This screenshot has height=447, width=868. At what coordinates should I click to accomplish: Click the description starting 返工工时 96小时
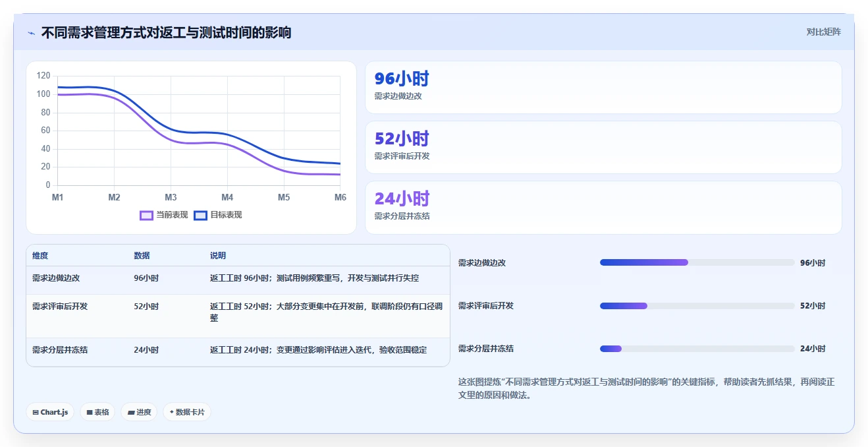coord(314,278)
